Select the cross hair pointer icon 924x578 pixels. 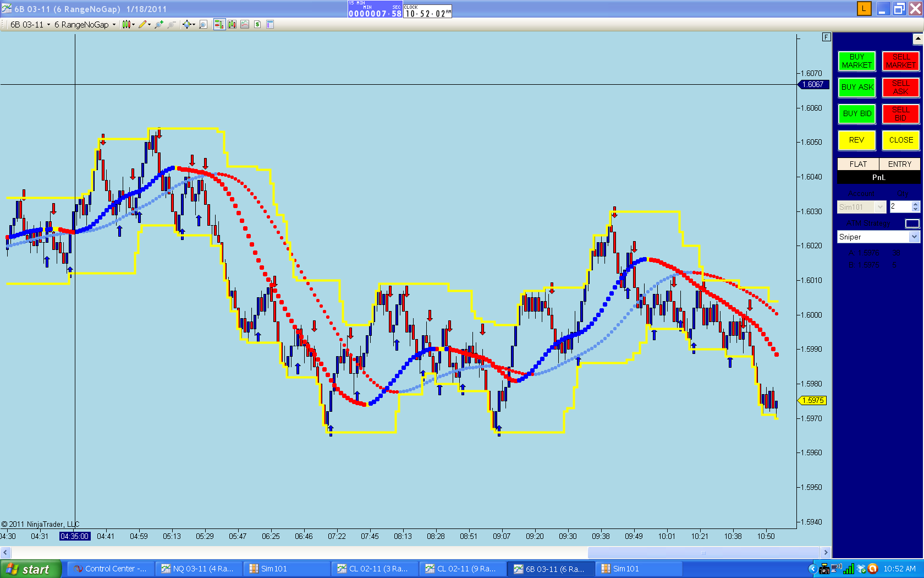pyautogui.click(x=186, y=24)
